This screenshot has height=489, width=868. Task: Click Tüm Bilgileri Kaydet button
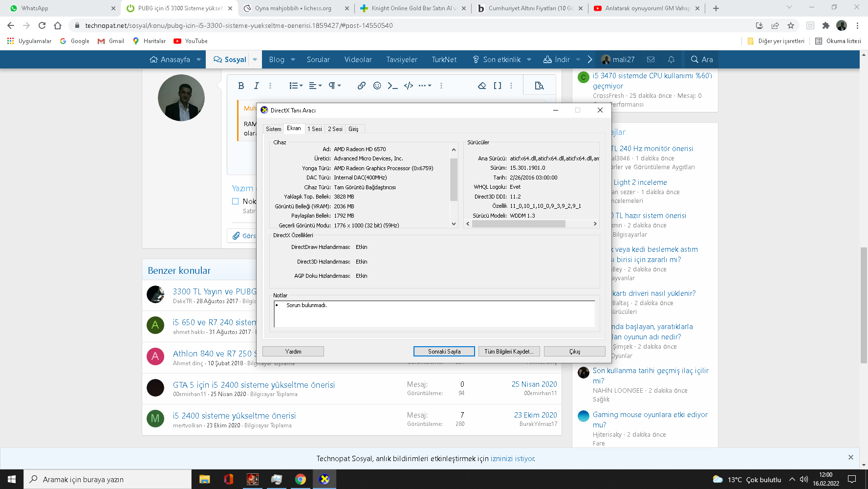pos(509,352)
